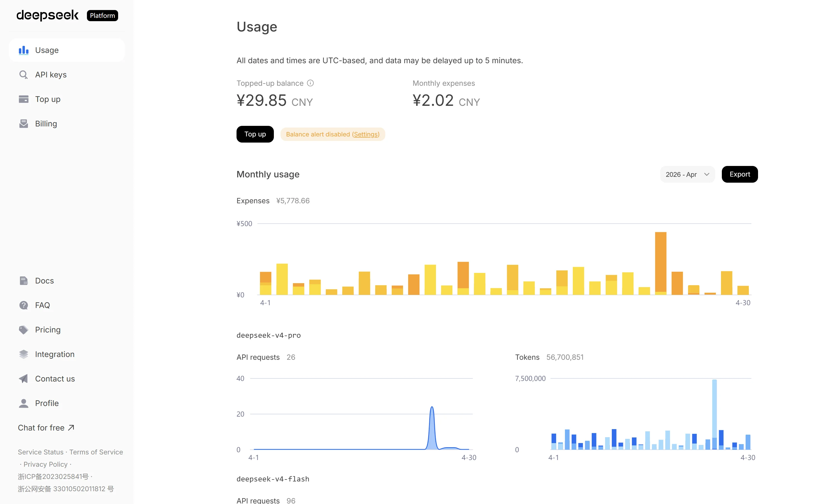Viewport: 838px width, 504px height.
Task: Go to API keys in sidebar
Action: 67,75
